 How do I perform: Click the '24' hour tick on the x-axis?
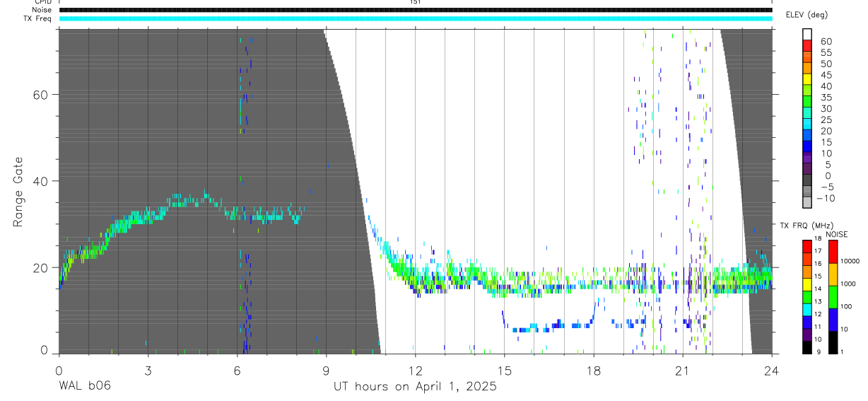(772, 370)
